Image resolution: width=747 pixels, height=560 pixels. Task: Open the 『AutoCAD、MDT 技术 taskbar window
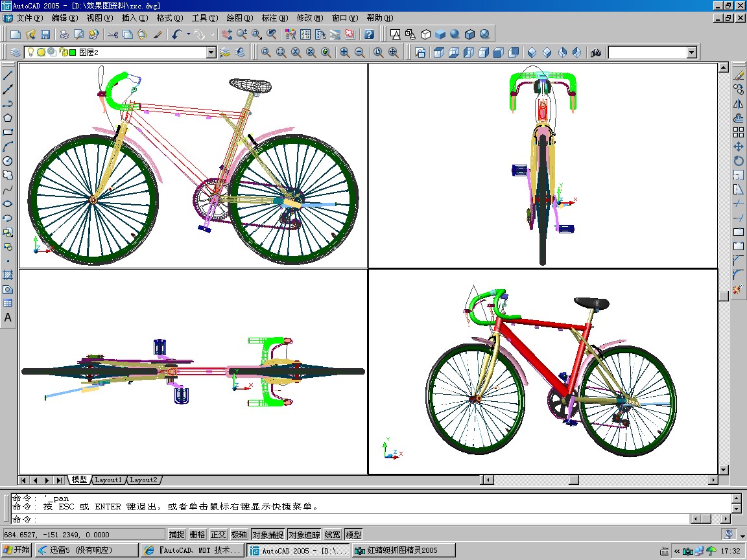(193, 550)
